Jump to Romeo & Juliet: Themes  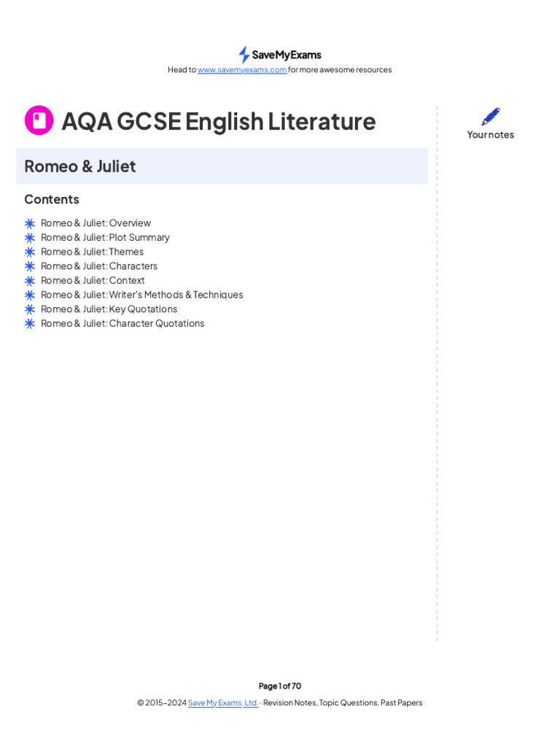pos(92,252)
